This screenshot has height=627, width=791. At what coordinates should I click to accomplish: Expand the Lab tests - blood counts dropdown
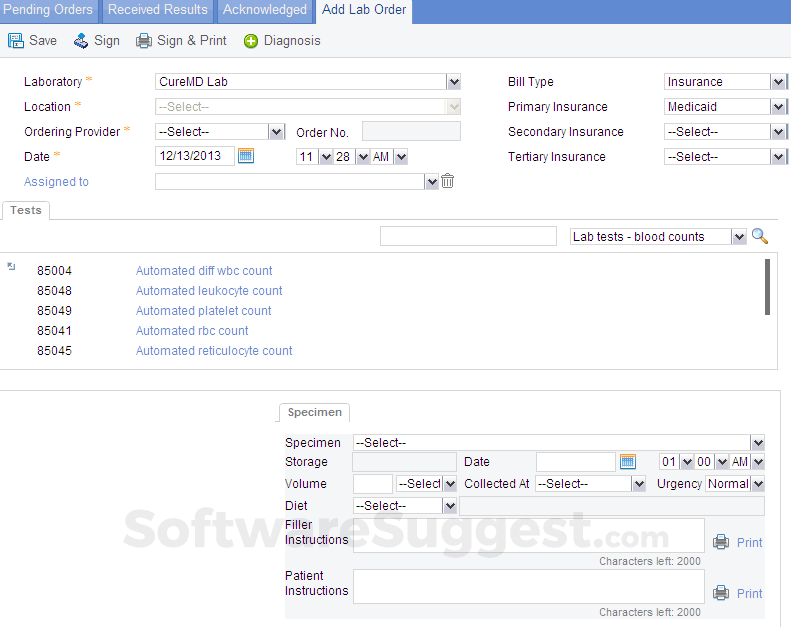click(739, 237)
